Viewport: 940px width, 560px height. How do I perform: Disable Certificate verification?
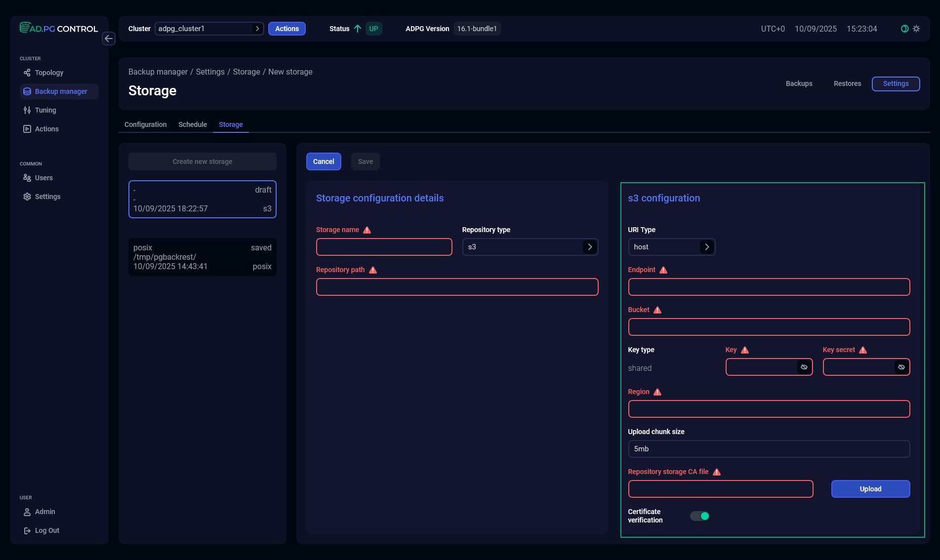click(700, 516)
